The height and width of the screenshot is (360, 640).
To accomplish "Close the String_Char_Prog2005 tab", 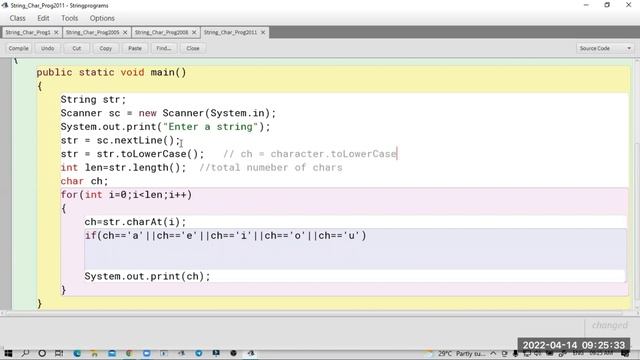I will (x=125, y=32).
